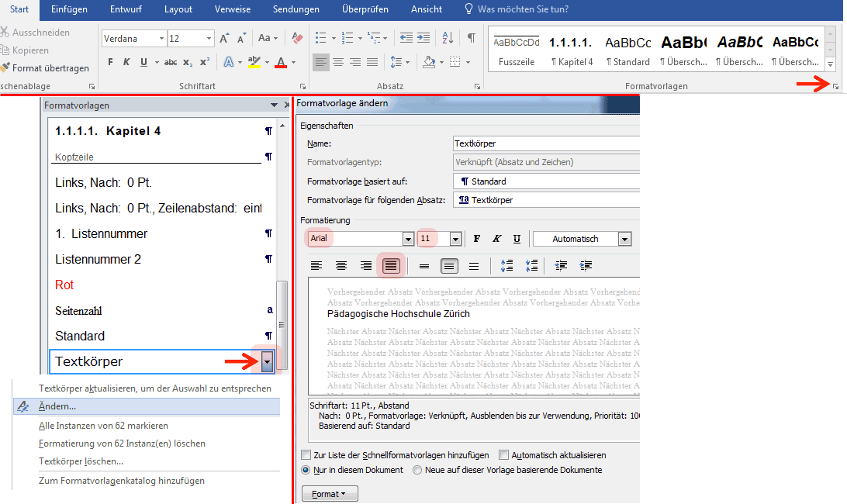Show paragraph marks with pilcrow icon
The width and height of the screenshot is (847, 504).
[x=471, y=38]
